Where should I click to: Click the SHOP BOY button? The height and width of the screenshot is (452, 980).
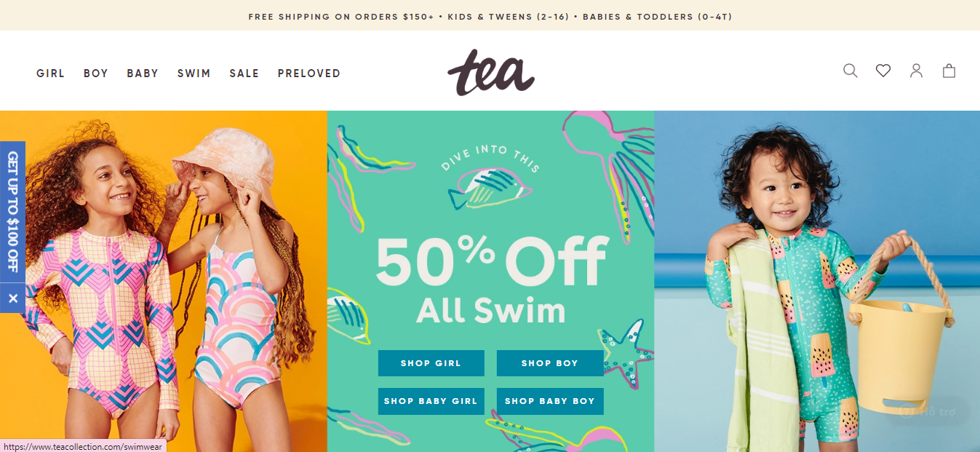point(549,363)
